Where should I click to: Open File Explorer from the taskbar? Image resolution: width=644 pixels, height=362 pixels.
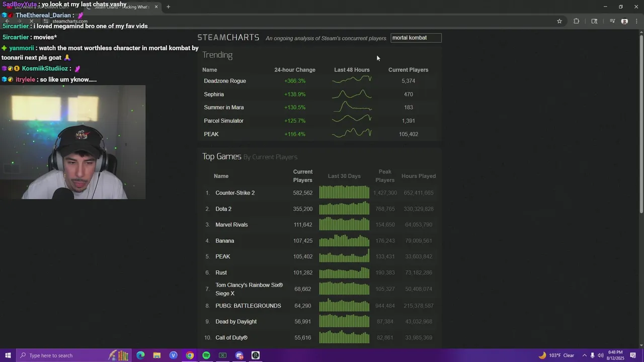coord(157,355)
